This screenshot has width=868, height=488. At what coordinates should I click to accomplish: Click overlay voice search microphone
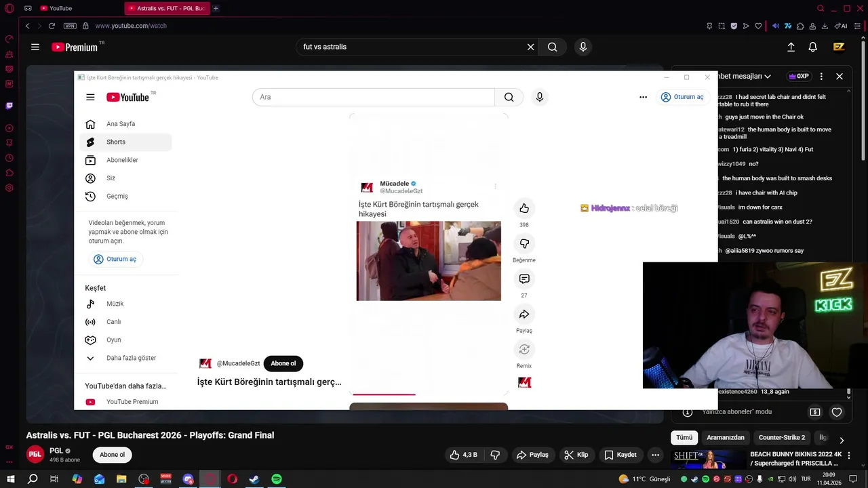tap(540, 97)
